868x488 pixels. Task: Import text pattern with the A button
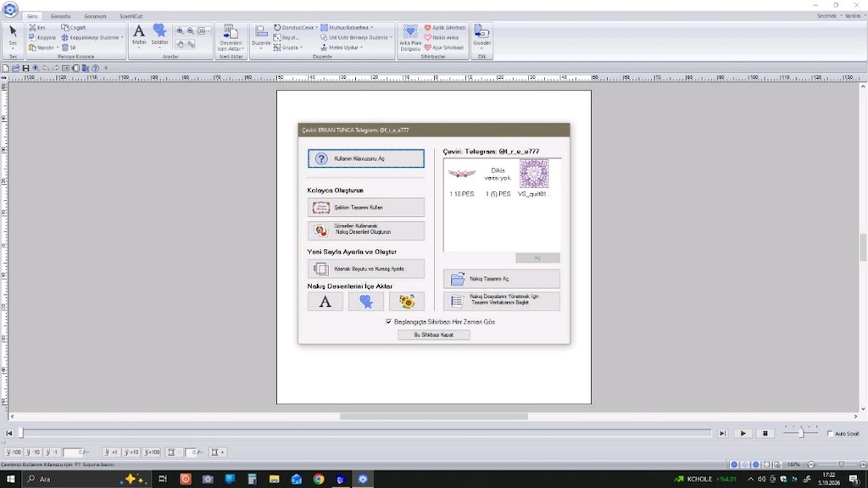coord(325,302)
